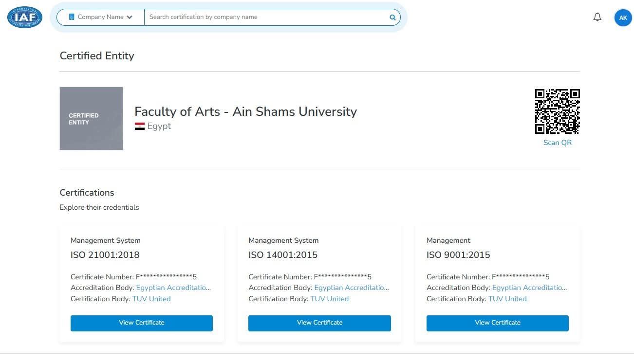Click Faculty of Arts - Ain Shams University heading
Image resolution: width=634 pixels, height=364 pixels.
coord(246,111)
